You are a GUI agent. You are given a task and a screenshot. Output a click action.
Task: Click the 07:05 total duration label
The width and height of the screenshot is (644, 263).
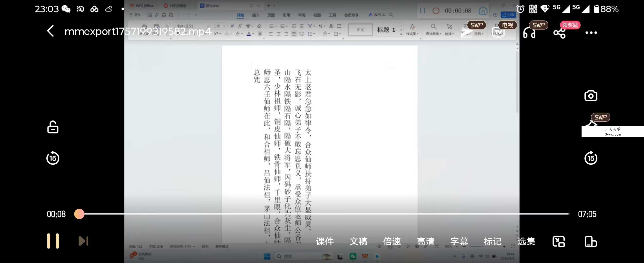point(587,214)
